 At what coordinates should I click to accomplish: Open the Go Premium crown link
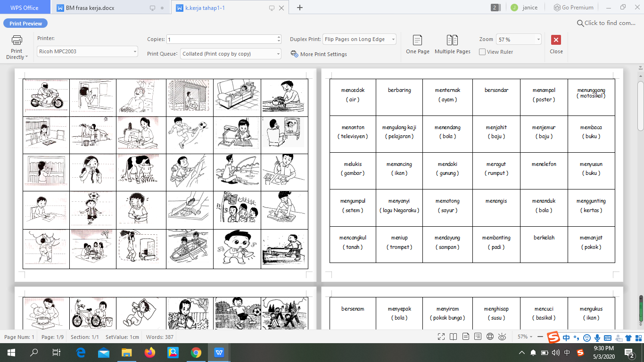tap(574, 8)
